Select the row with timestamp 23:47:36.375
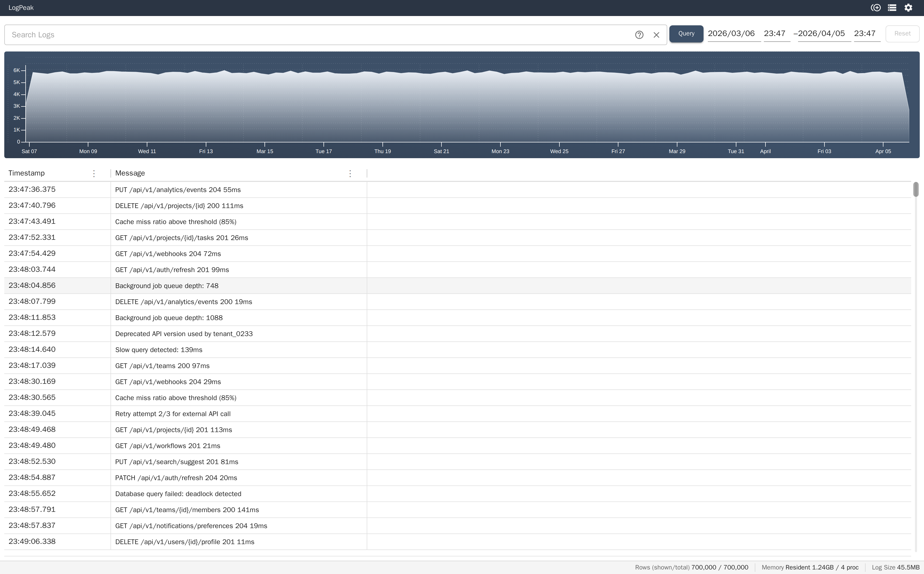 (458, 190)
